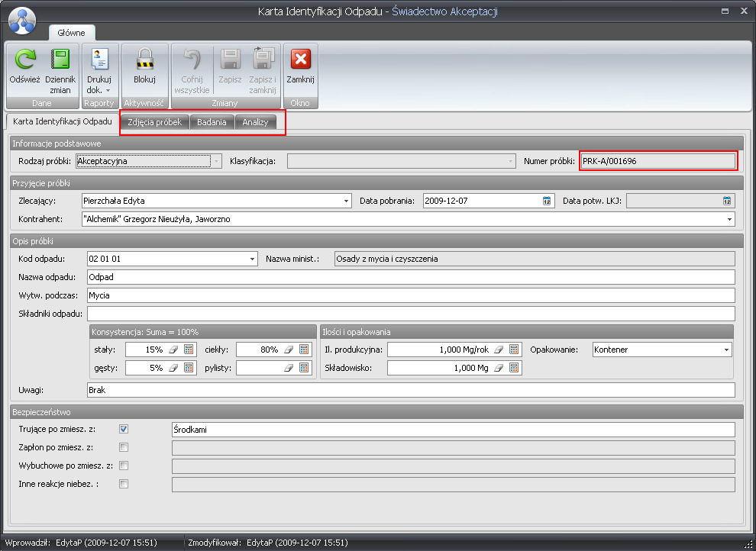
Task: Check Wybuchowe po zmiesz. z checkbox
Action: pyautogui.click(x=124, y=466)
